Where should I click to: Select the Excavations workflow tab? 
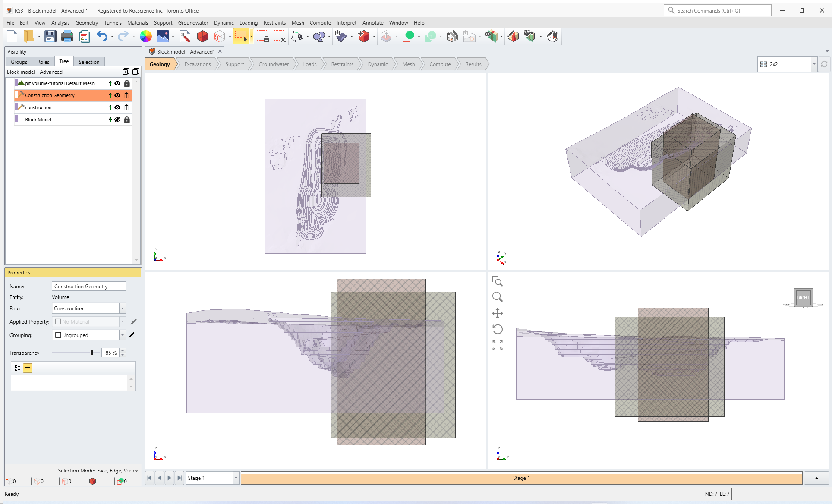(x=197, y=63)
